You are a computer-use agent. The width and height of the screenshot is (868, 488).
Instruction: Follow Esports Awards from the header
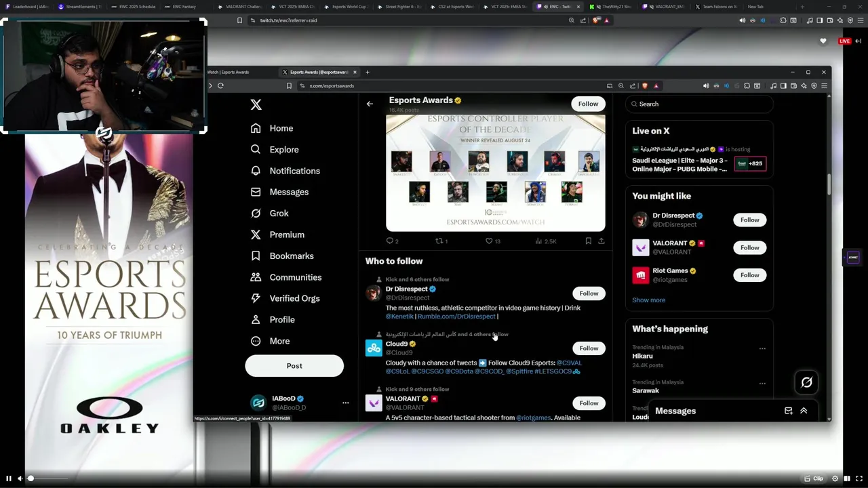(x=589, y=104)
